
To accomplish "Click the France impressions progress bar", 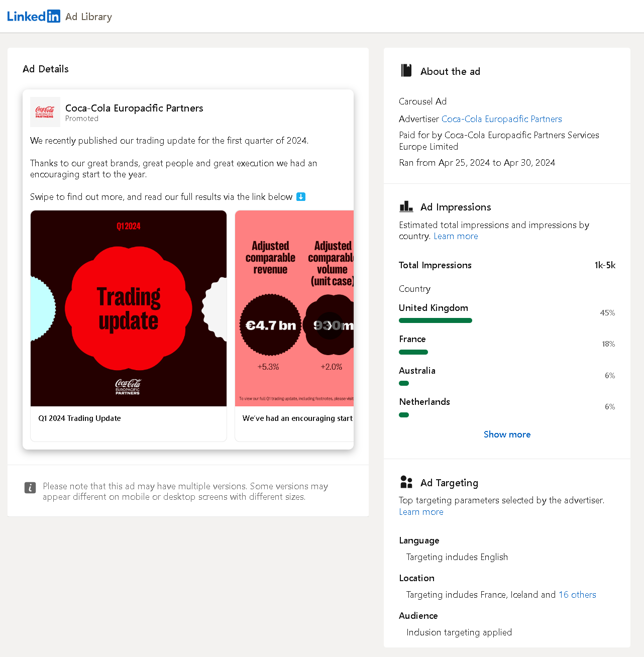I will click(x=413, y=352).
